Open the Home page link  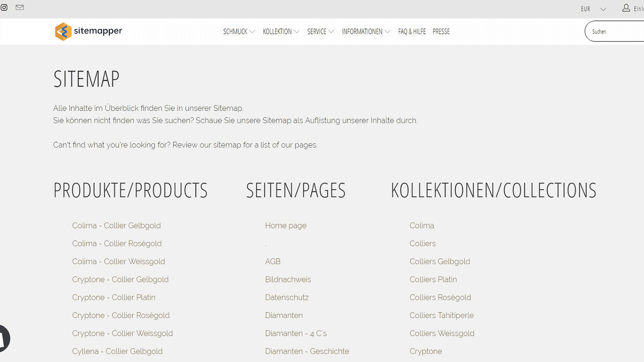pyautogui.click(x=285, y=226)
